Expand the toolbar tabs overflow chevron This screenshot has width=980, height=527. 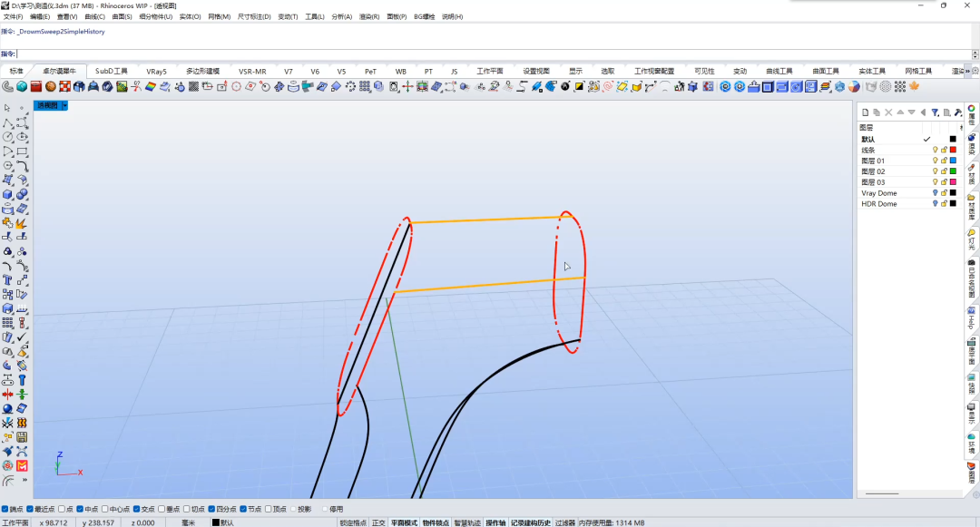click(969, 71)
